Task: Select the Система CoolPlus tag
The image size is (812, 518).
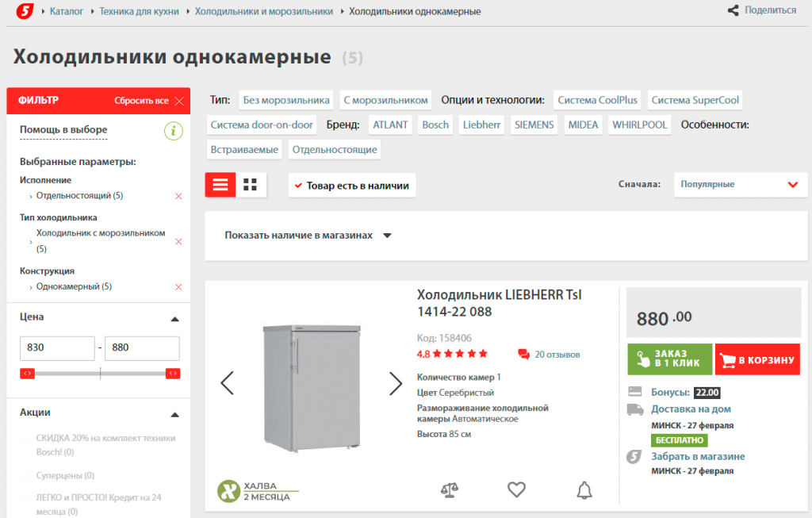Action: coord(598,100)
